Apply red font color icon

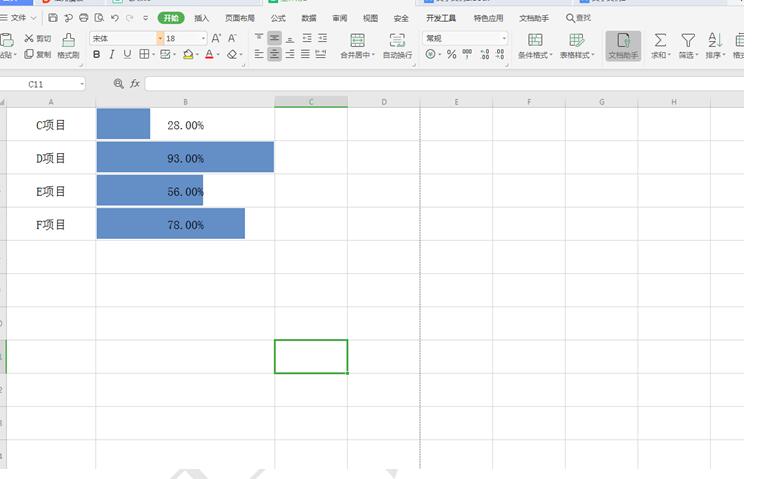click(x=210, y=54)
